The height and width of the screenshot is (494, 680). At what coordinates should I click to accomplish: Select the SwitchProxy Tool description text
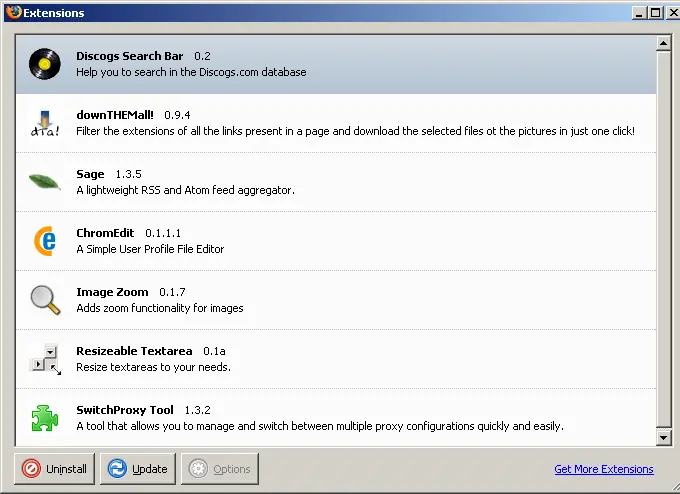[320, 426]
